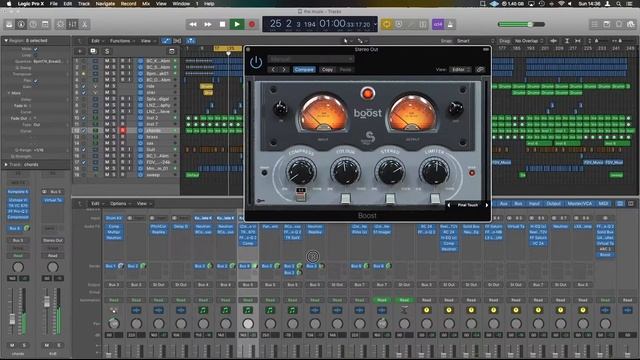The width and height of the screenshot is (640, 360).
Task: Click Duplicate Track button in track header
Action: 93,51
